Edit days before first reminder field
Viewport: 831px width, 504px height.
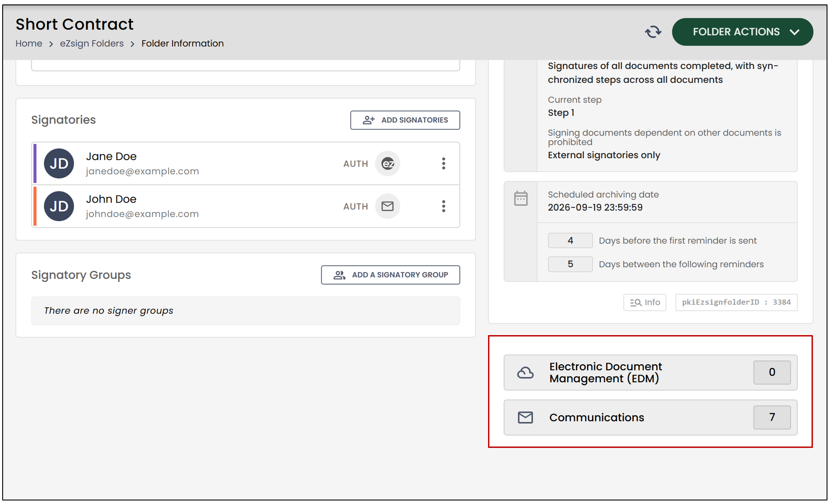click(x=570, y=241)
